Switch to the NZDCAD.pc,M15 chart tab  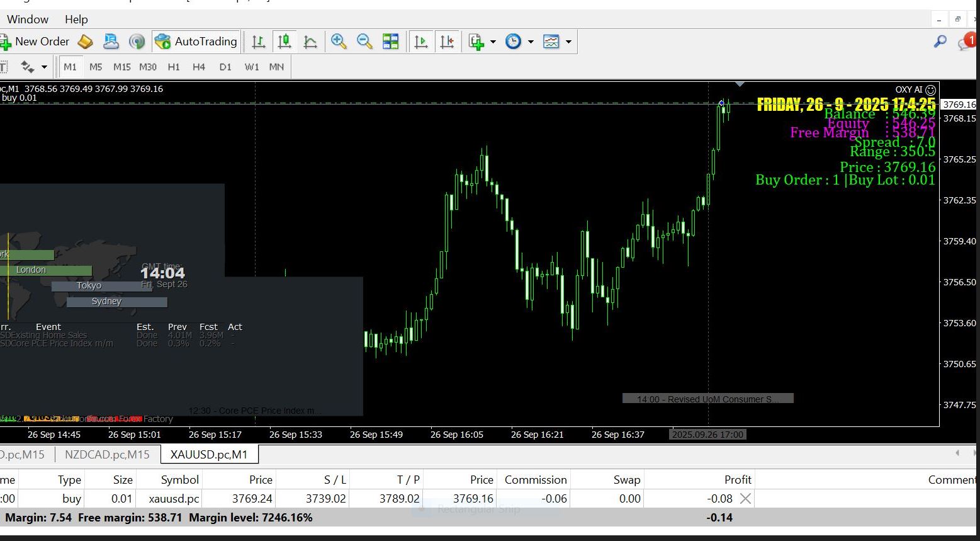coord(107,454)
